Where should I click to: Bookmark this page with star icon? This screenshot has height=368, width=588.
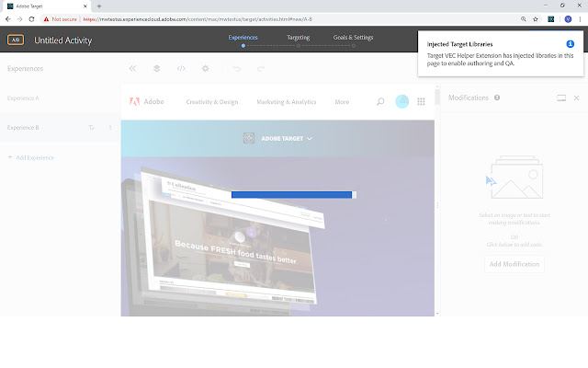point(536,19)
